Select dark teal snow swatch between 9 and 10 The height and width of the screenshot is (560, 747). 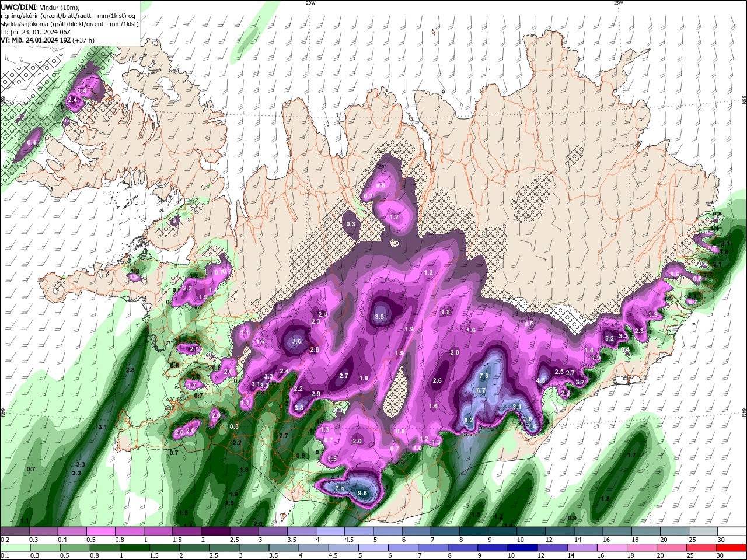coord(502,531)
